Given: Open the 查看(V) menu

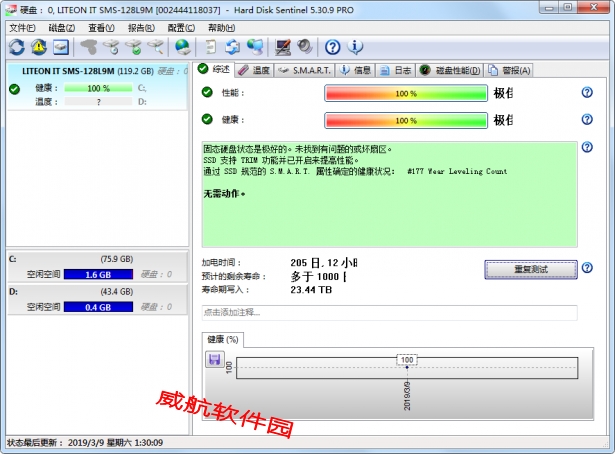Looking at the screenshot, I should 101,28.
